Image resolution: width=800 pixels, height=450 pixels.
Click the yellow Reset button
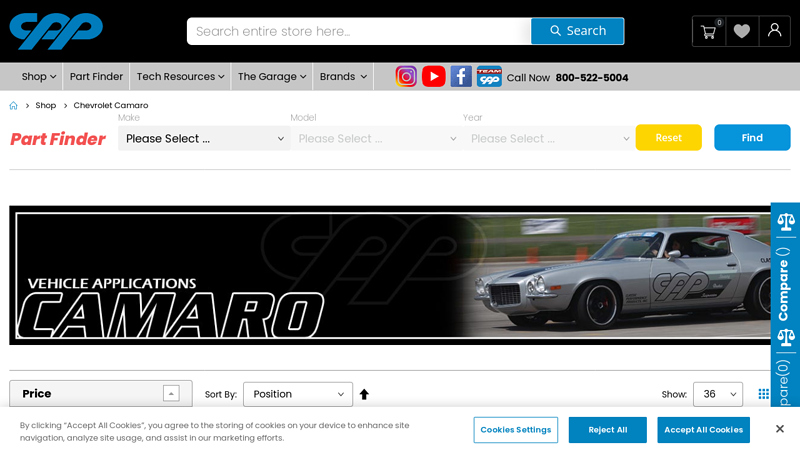click(668, 138)
